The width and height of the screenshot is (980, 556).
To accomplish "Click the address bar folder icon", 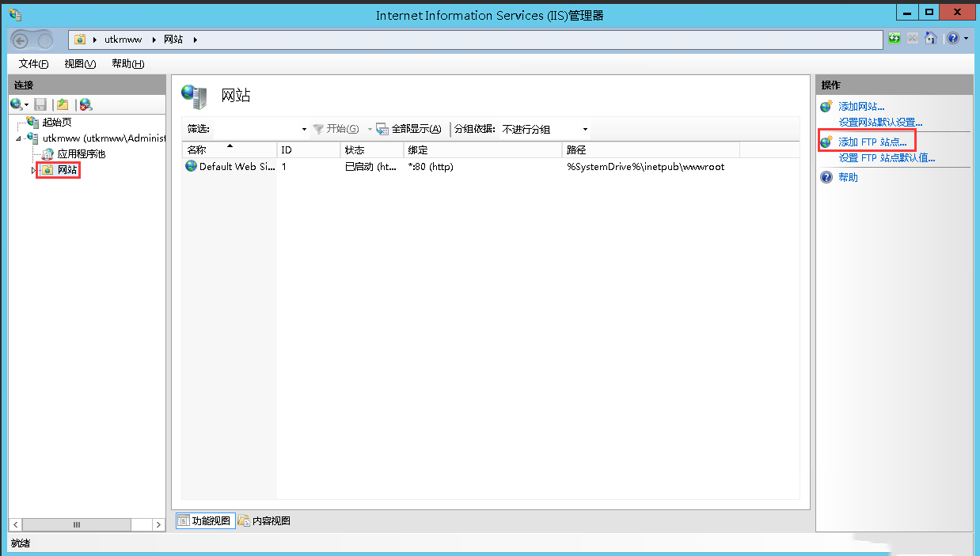I will [x=80, y=40].
